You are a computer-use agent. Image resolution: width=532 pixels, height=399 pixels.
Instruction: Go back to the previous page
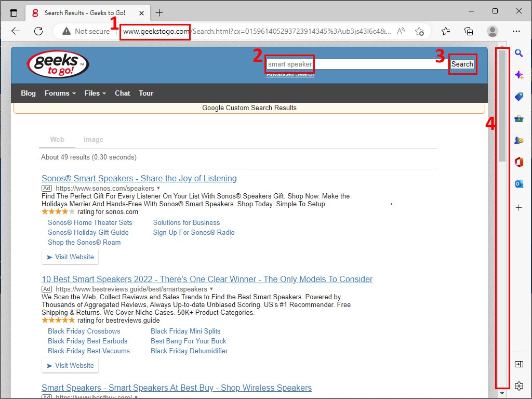[16, 31]
